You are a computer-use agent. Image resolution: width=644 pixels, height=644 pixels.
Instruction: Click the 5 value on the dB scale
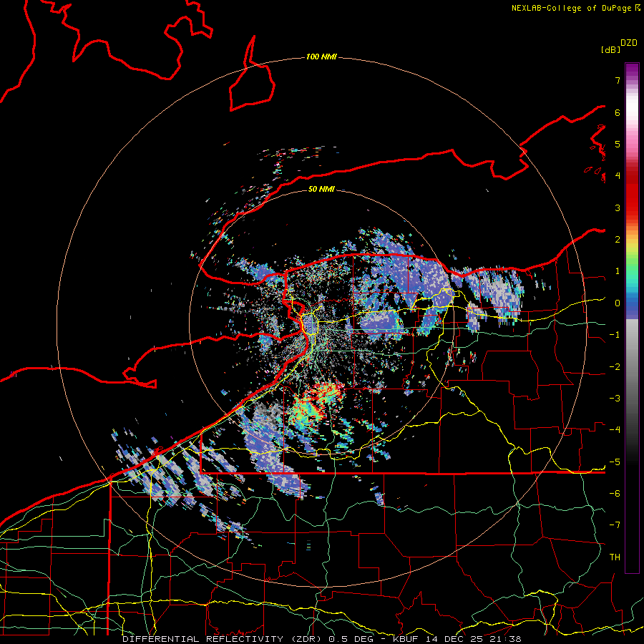(618, 144)
